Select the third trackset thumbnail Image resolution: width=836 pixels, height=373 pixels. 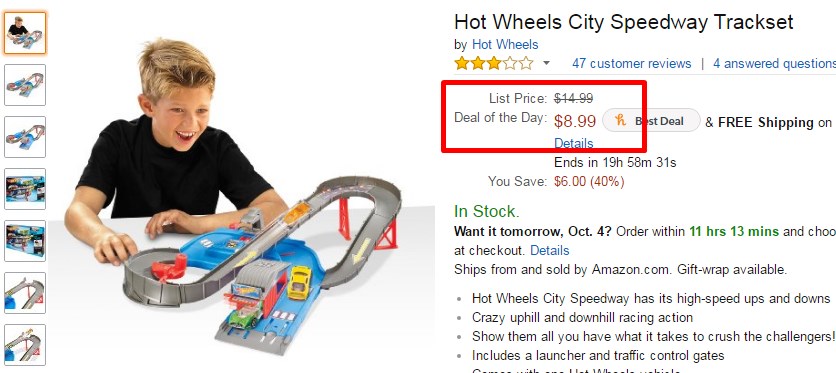click(x=25, y=137)
